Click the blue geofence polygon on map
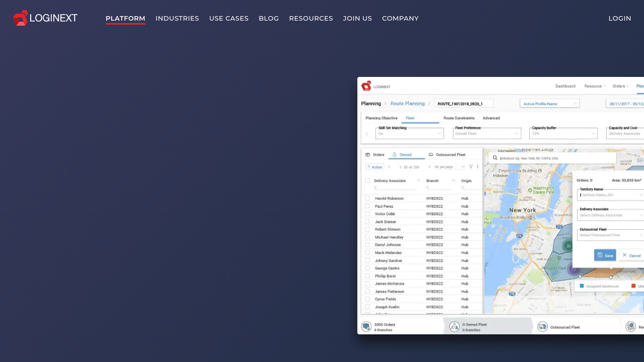The height and width of the screenshot is (362, 644). [557, 251]
